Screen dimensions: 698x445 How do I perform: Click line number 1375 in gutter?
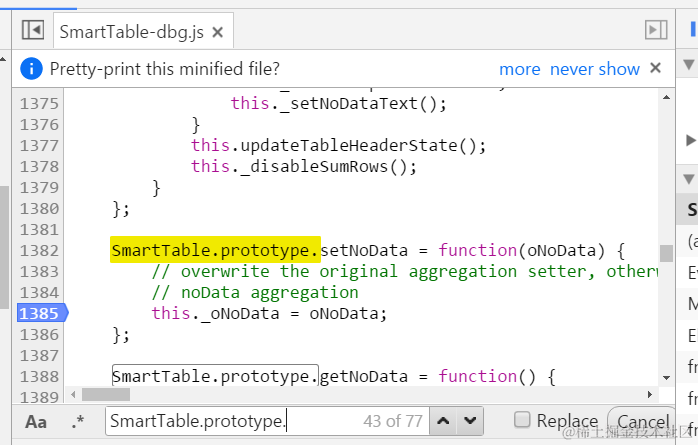(39, 104)
